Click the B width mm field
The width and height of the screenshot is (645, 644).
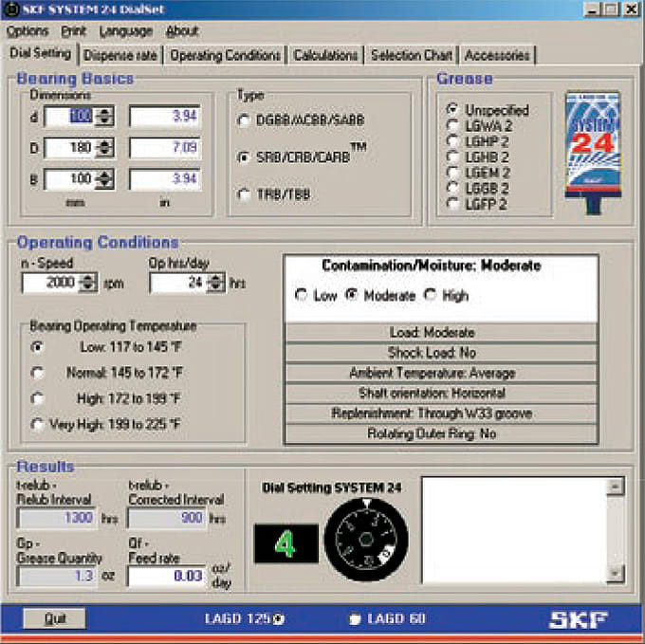(x=69, y=179)
